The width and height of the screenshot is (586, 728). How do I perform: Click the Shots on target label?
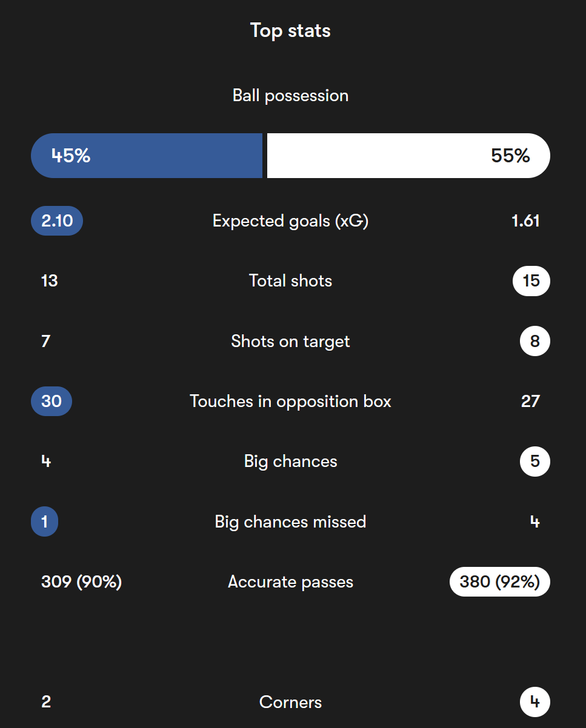(290, 341)
